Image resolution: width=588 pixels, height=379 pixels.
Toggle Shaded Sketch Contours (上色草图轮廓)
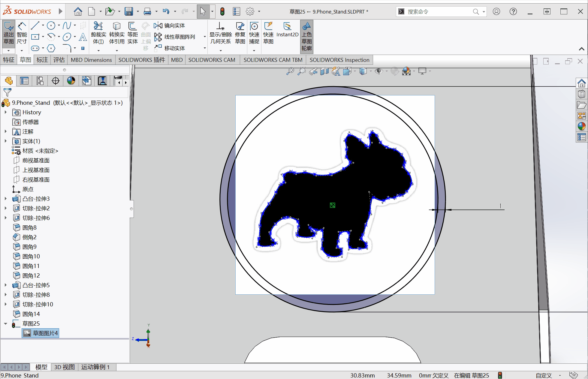tap(307, 36)
